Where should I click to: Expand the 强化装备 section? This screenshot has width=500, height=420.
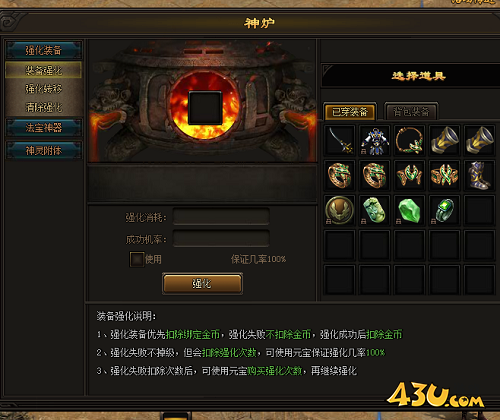[x=44, y=50]
